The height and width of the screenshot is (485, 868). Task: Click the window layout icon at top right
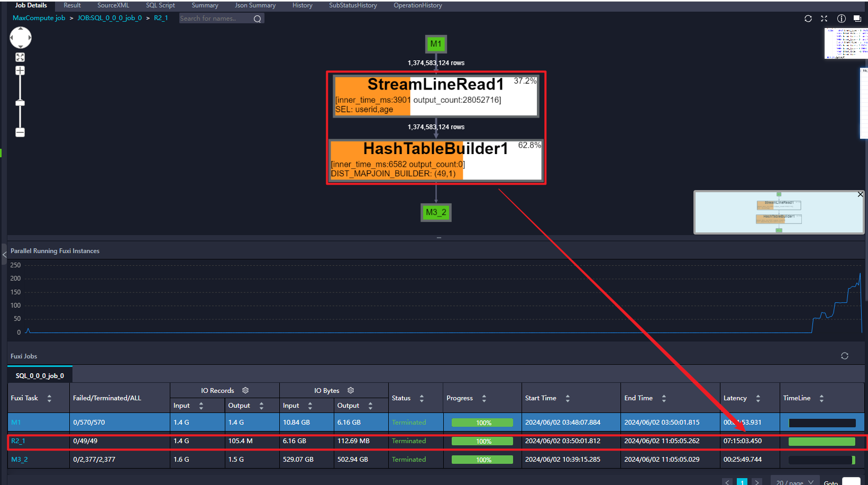point(857,19)
